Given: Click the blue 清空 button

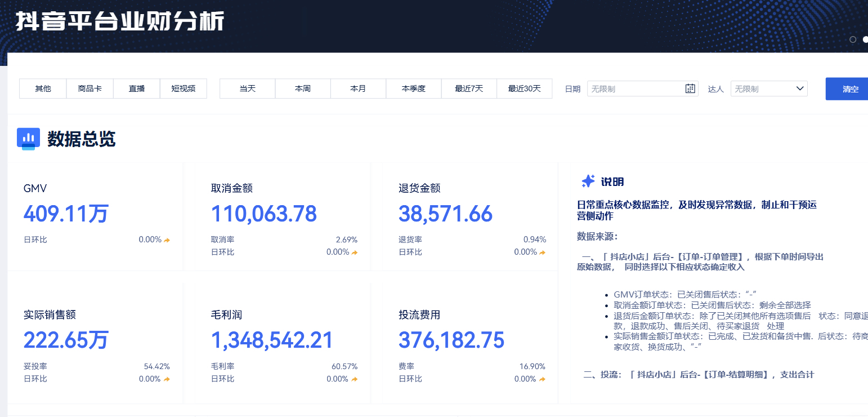Looking at the screenshot, I should [847, 89].
